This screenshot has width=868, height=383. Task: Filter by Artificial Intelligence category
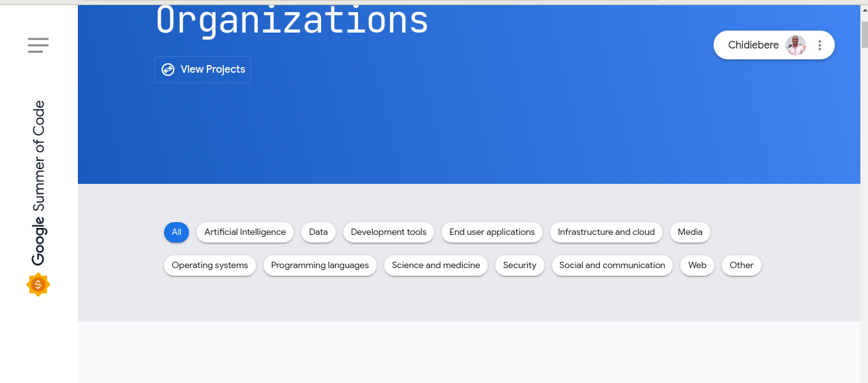coord(245,232)
